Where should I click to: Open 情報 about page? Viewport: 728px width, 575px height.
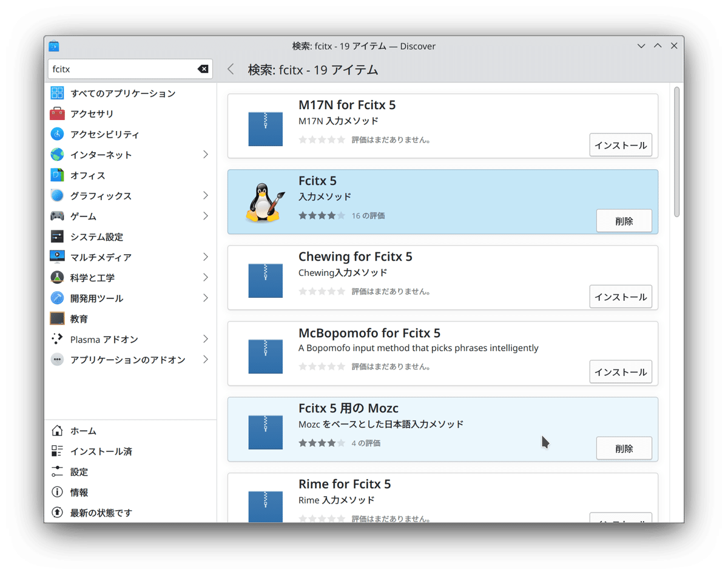pos(130,493)
